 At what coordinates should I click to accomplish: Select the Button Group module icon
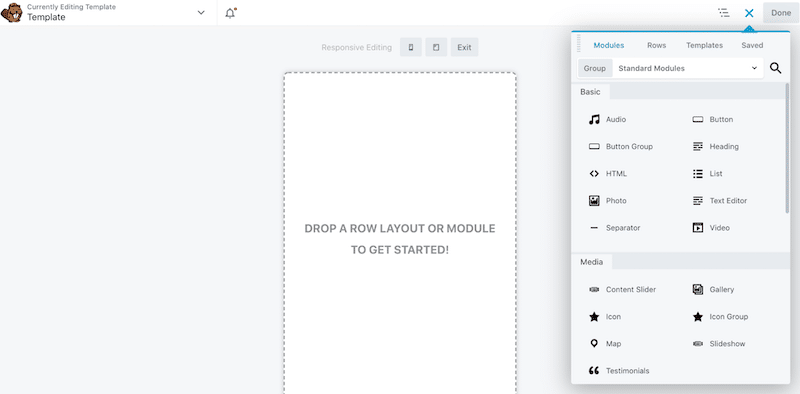[x=594, y=146]
